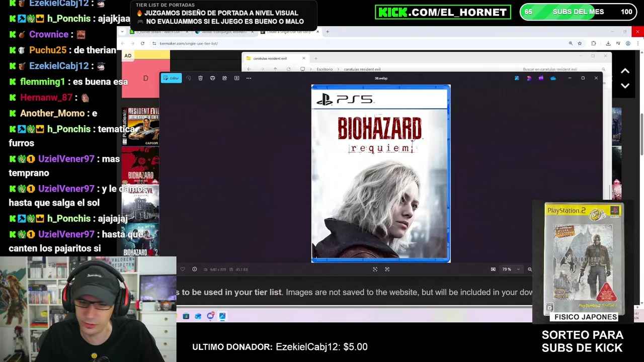Select the Create a Single-Use Tier list tab
Viewport: 644px width, 362px height.
tap(290, 32)
